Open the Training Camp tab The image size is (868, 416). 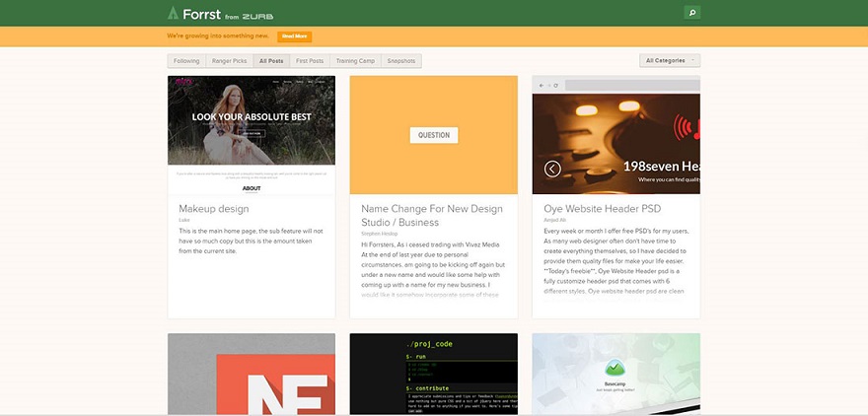pos(355,61)
